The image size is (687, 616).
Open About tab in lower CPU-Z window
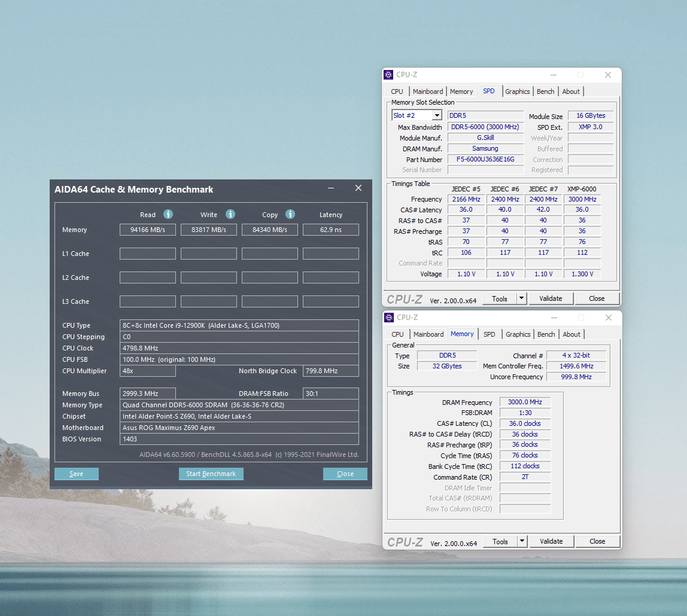tap(572, 334)
